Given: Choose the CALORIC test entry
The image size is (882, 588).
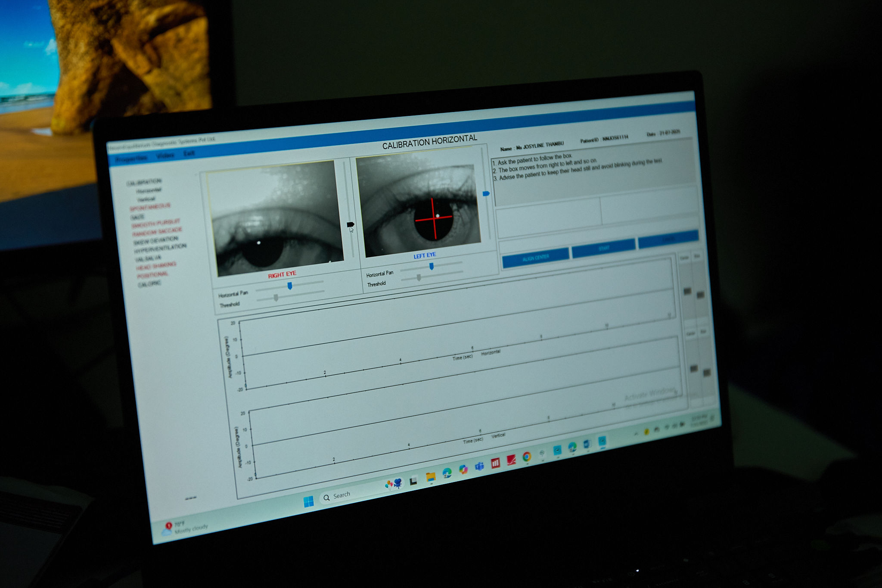Looking at the screenshot, I should pyautogui.click(x=149, y=284).
